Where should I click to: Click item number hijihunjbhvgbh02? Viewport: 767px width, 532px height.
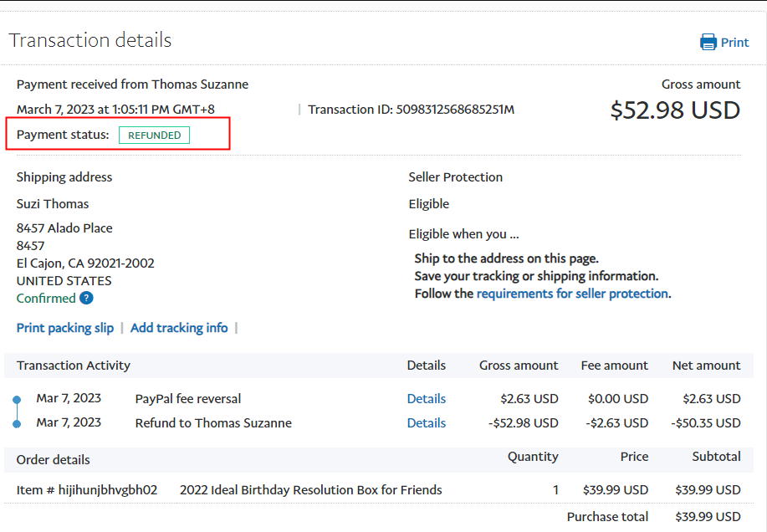pyautogui.click(x=107, y=490)
